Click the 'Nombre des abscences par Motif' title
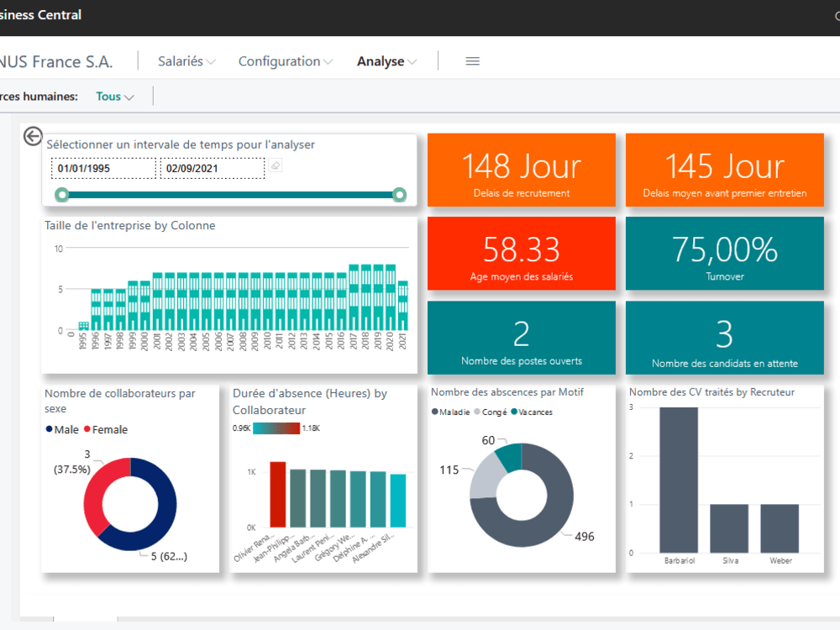This screenshot has height=630, width=840. click(x=507, y=392)
